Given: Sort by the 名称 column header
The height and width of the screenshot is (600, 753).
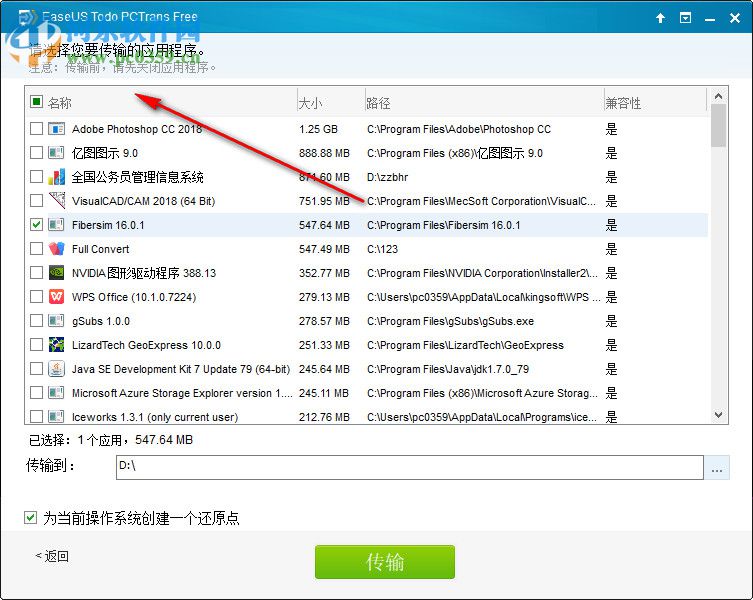Looking at the screenshot, I should tap(60, 102).
